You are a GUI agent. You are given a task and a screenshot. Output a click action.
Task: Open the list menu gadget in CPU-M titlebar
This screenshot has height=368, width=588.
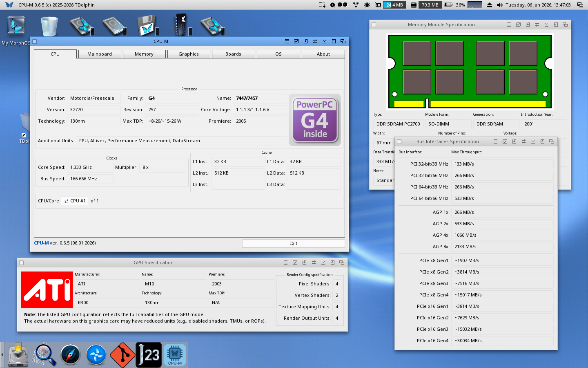pos(287,41)
